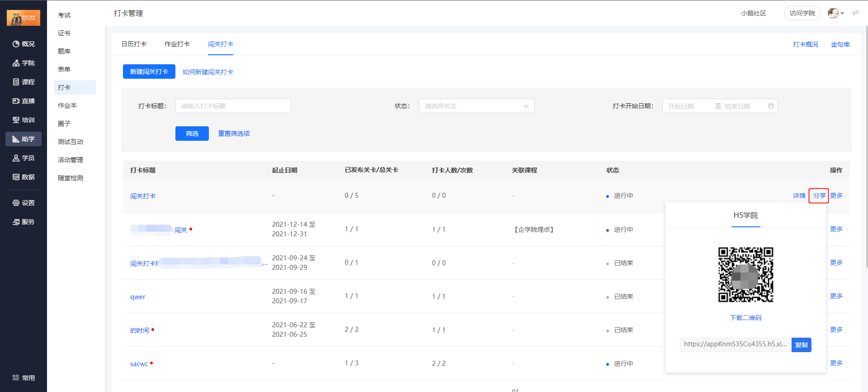This screenshot has width=868, height=392.
Task: Open 数据 data sidebar item
Action: tap(24, 177)
